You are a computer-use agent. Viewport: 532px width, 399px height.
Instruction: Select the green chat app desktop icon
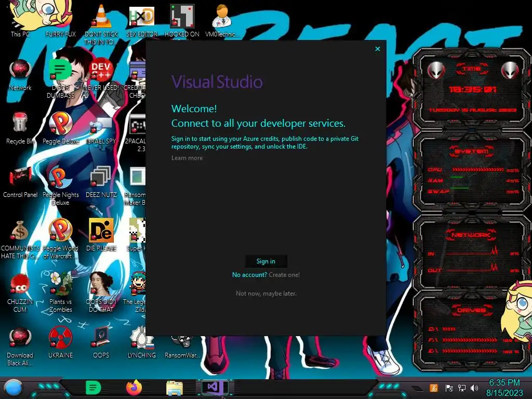60,78
